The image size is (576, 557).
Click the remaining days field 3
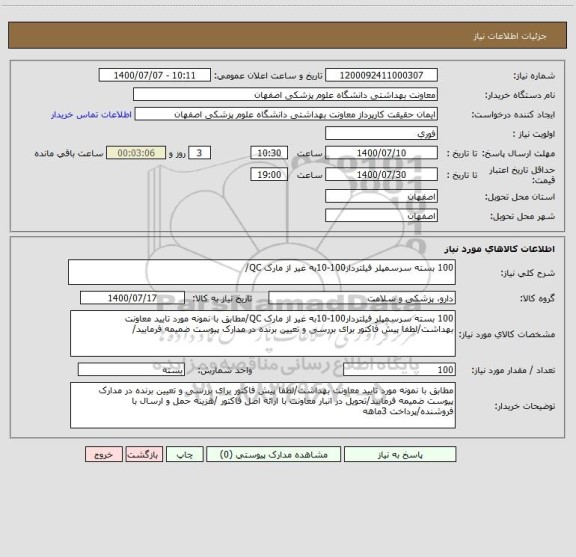(199, 153)
